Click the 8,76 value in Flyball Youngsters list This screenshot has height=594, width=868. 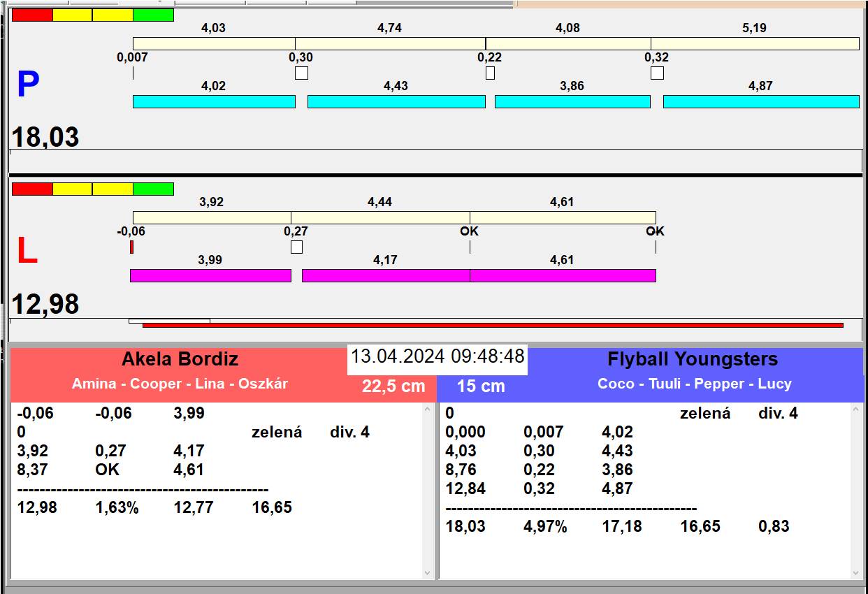click(461, 470)
